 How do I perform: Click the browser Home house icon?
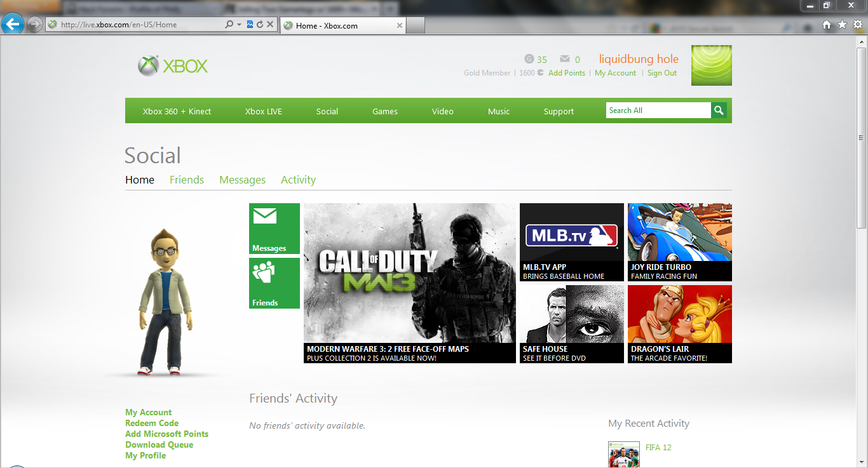tap(827, 25)
